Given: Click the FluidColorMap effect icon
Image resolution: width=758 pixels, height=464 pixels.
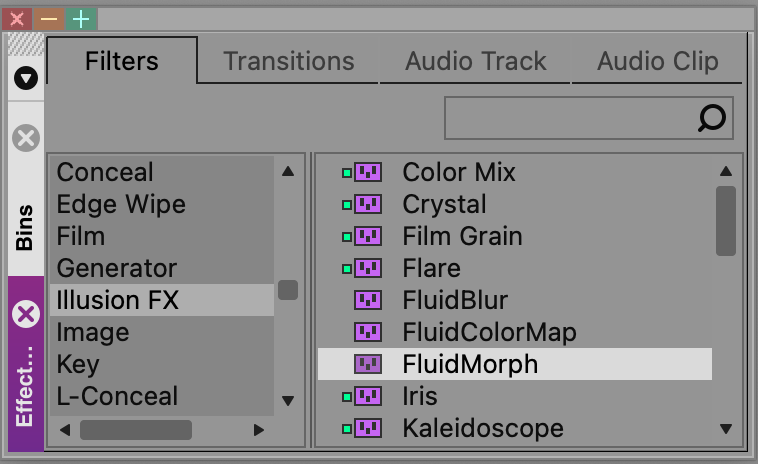Looking at the screenshot, I should point(368,332).
